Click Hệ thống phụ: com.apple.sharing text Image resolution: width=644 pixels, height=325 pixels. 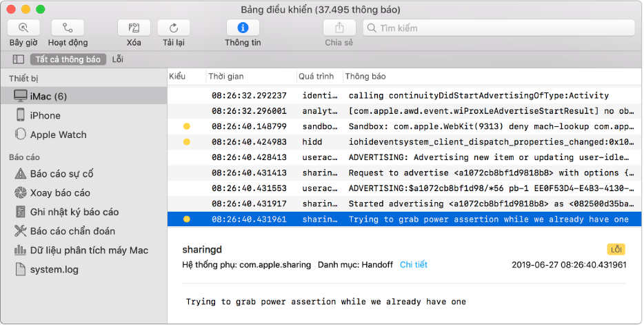tap(246, 264)
